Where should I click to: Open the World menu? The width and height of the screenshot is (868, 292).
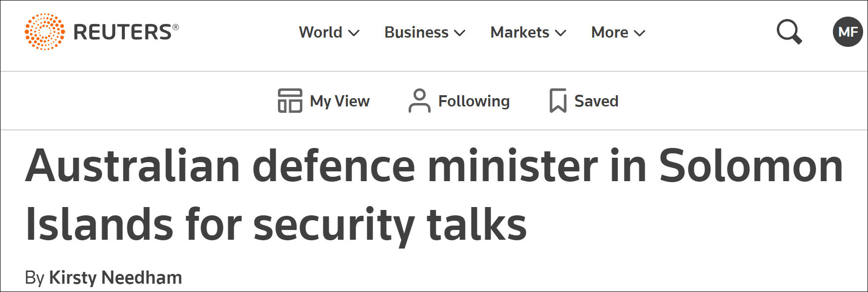[321, 32]
